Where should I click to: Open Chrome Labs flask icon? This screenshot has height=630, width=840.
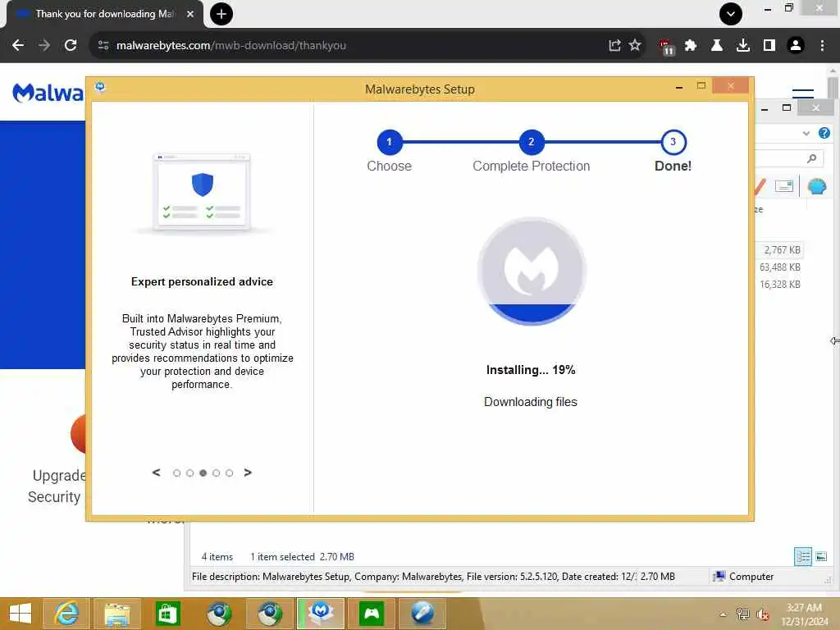[x=716, y=46]
